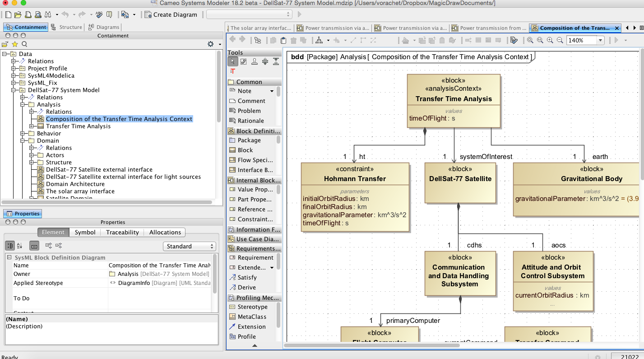Select Transfer Time Analysis tree item
The image size is (644, 359).
click(78, 126)
